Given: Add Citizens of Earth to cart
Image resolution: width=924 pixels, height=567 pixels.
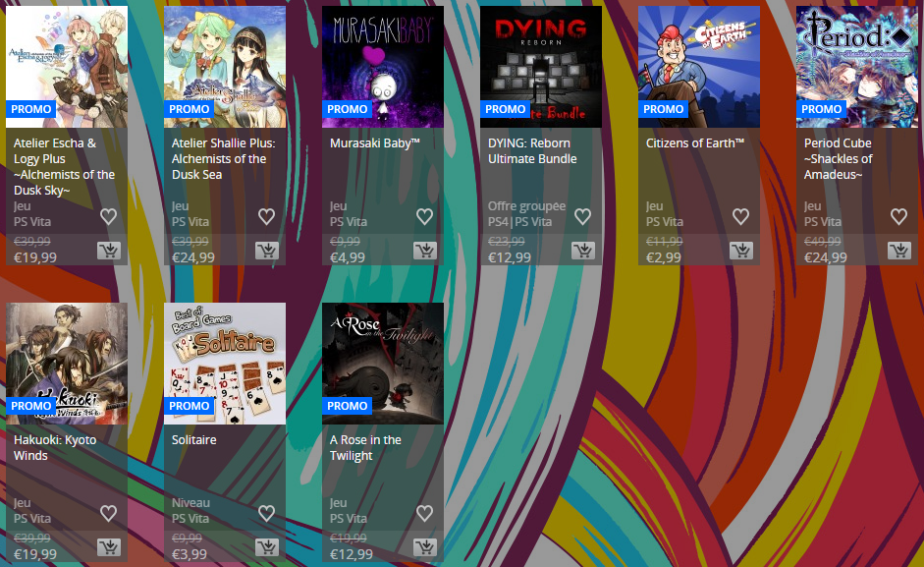Looking at the screenshot, I should pos(740,251).
